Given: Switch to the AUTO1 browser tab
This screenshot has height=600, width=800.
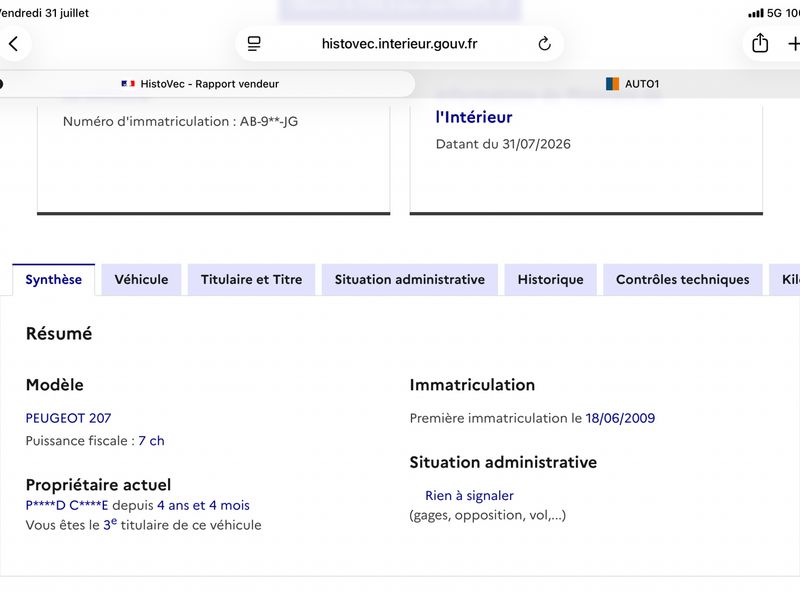Looking at the screenshot, I should 633,84.
